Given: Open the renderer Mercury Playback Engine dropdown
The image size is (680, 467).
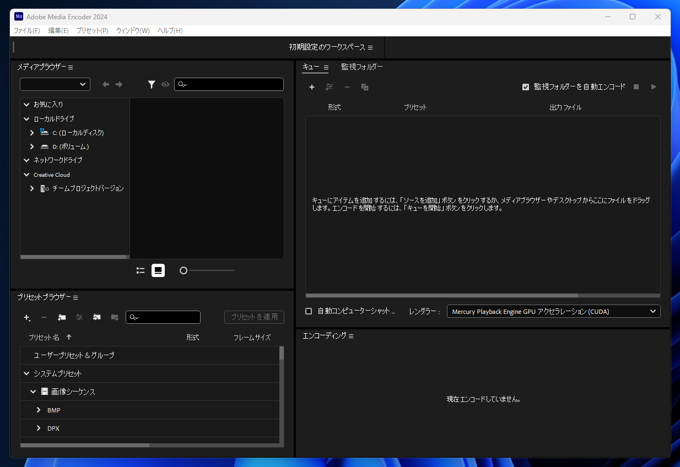Looking at the screenshot, I should tap(553, 311).
